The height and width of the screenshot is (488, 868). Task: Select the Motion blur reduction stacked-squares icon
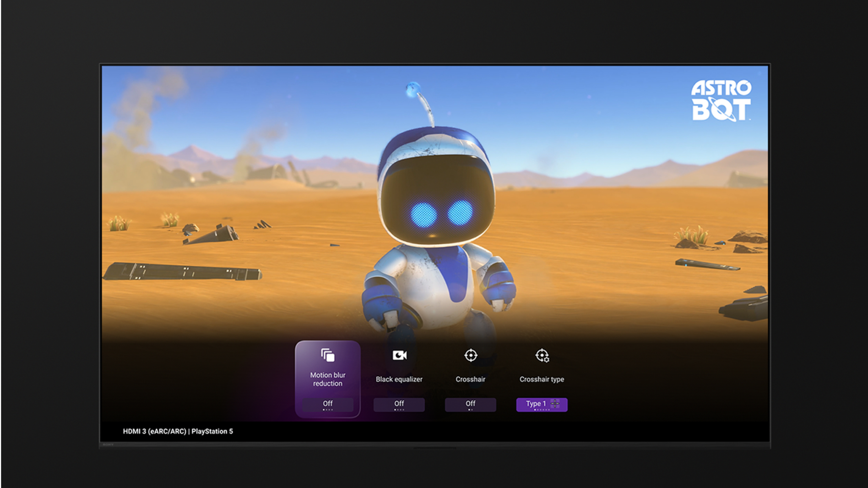(x=327, y=355)
